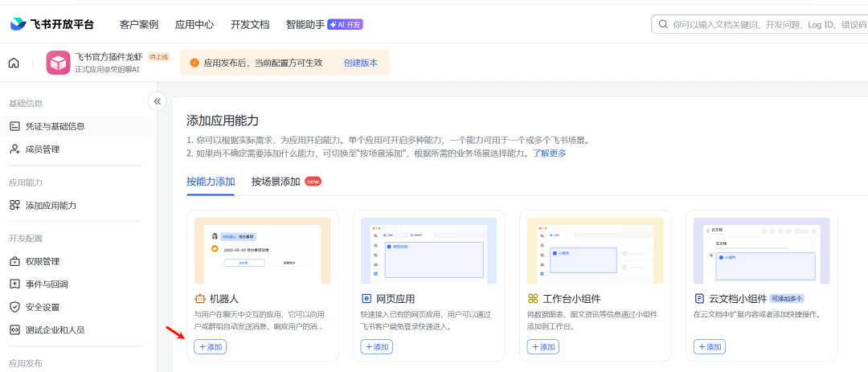This screenshot has width=868, height=372.
Task: Click the 添加应用能力 grid-plus icon
Action: click(x=15, y=206)
